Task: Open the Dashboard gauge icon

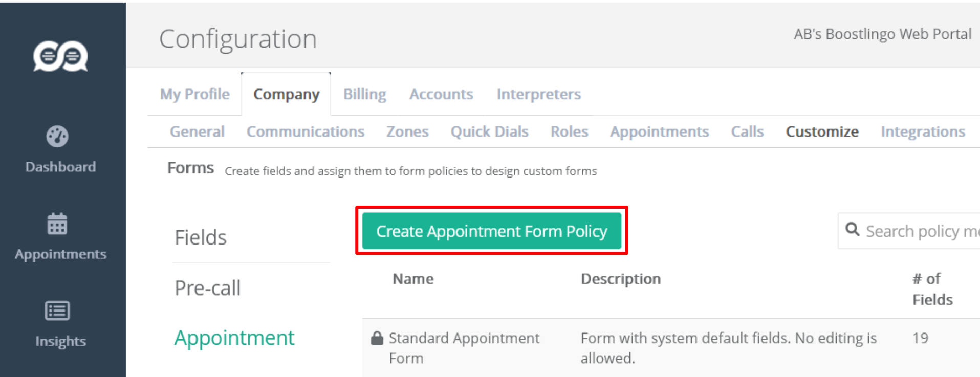Action: tap(57, 137)
